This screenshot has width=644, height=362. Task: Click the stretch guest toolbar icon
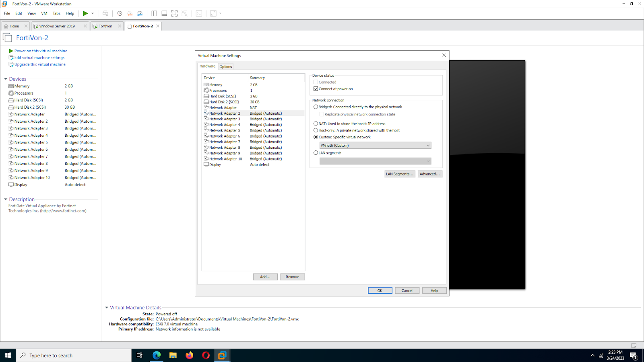[213, 13]
